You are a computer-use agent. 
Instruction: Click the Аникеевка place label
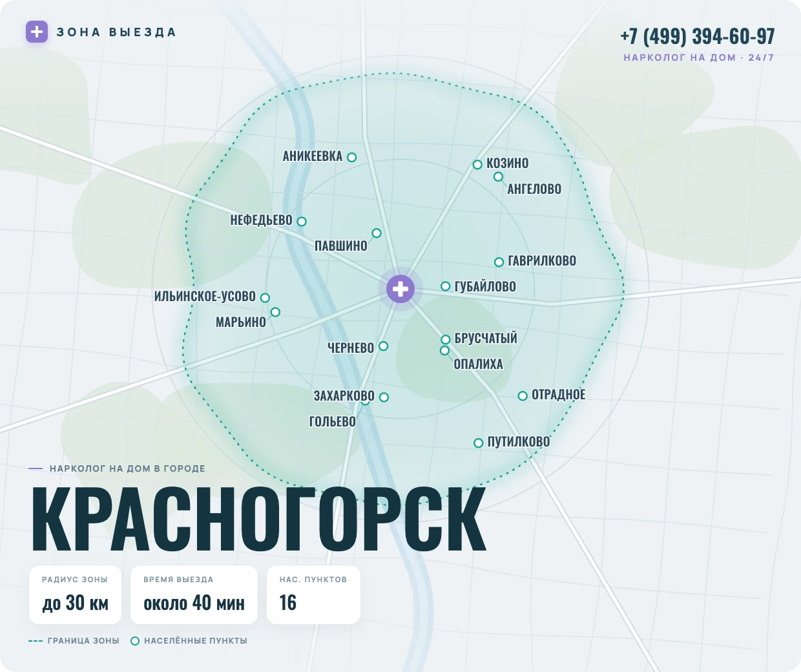313,156
